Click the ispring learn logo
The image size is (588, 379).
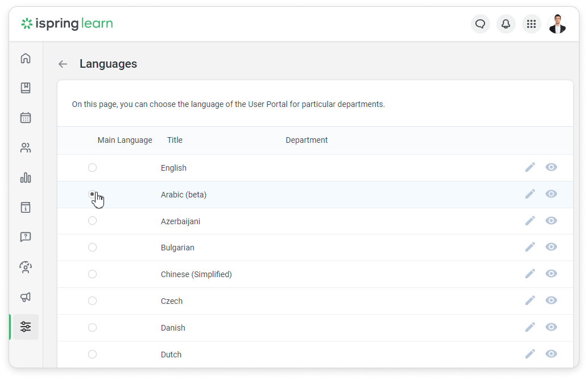(67, 24)
